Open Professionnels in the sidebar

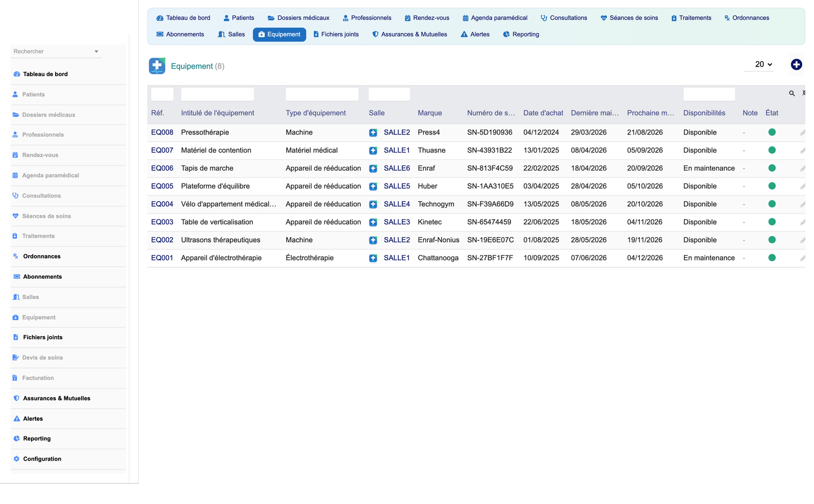43,135
